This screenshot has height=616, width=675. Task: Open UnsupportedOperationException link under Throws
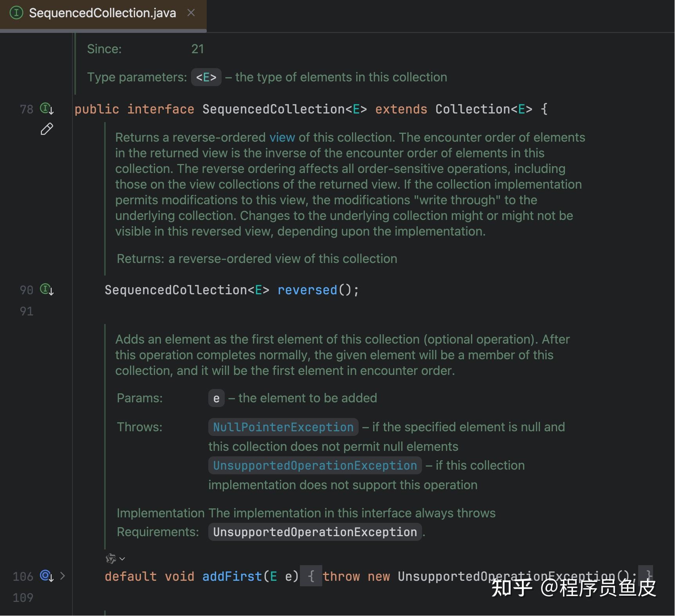[x=315, y=465]
